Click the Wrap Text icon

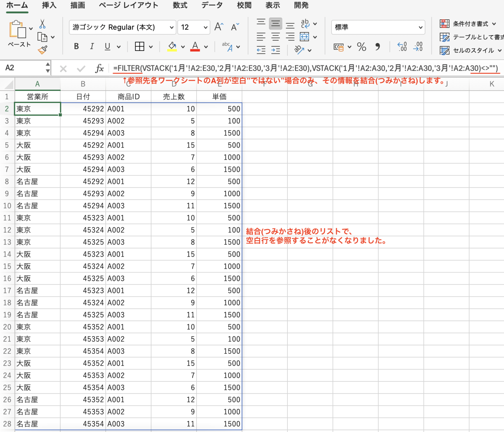tap(305, 23)
